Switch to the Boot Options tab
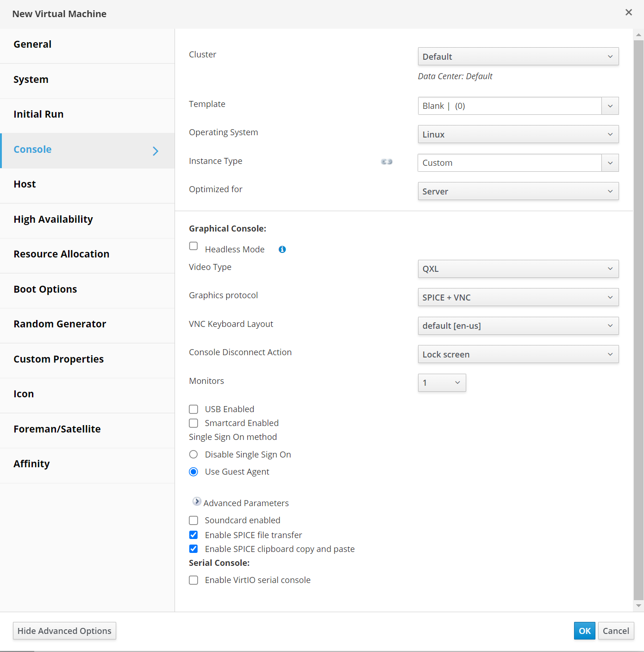This screenshot has width=644, height=652. [x=45, y=289]
